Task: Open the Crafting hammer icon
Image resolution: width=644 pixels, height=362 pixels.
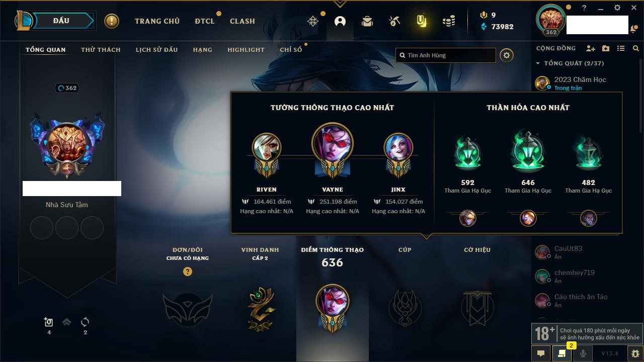Action: tap(394, 21)
